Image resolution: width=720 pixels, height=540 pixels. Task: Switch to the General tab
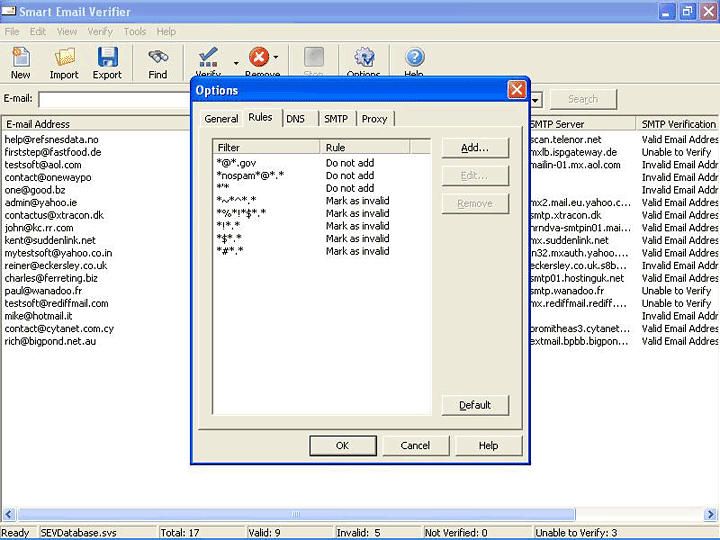pos(221,119)
